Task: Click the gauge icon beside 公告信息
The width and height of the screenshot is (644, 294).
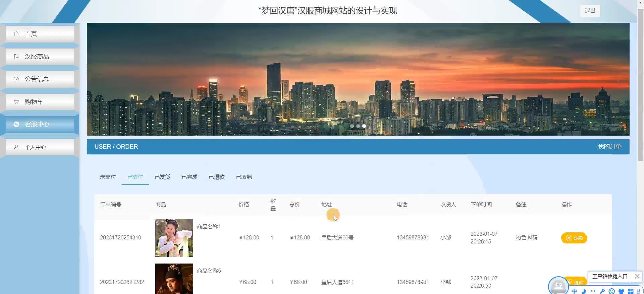Action: coord(16,79)
